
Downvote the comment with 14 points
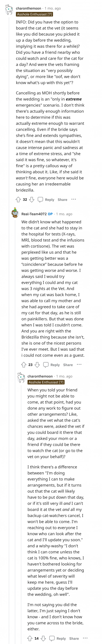43,638
